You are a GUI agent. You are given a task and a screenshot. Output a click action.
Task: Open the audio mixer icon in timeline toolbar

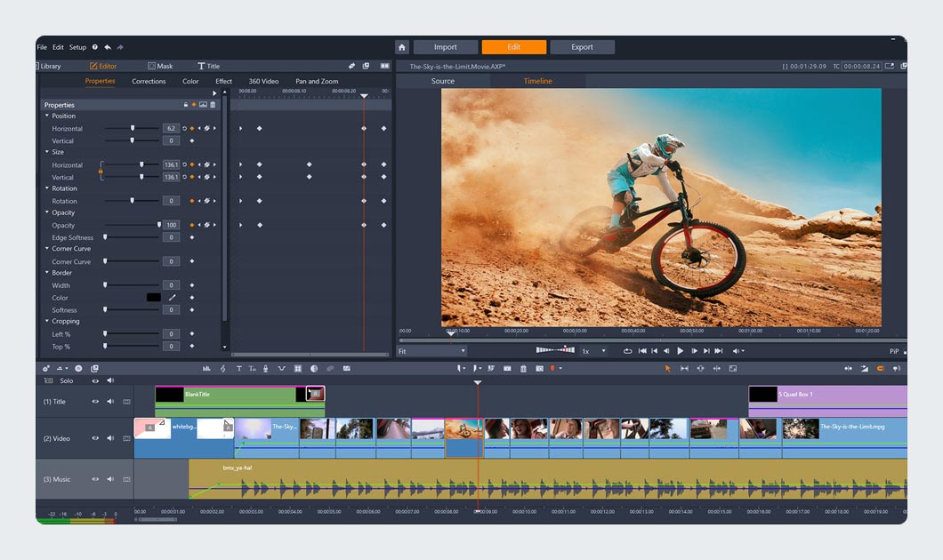(x=206, y=368)
